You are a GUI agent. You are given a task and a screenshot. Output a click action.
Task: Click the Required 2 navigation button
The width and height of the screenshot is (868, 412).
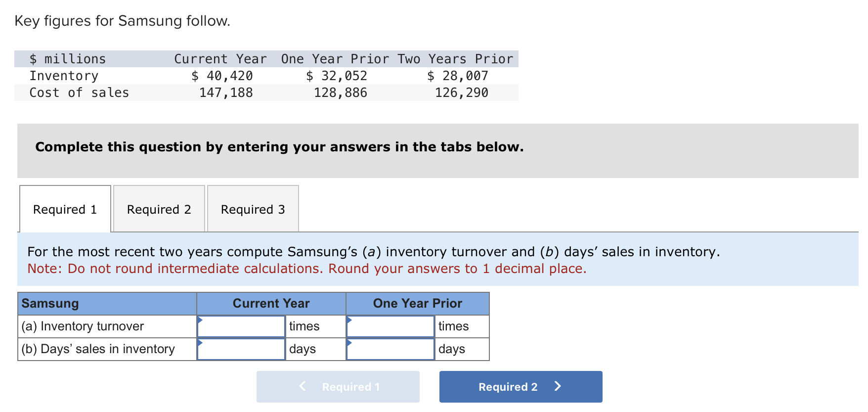(x=520, y=387)
